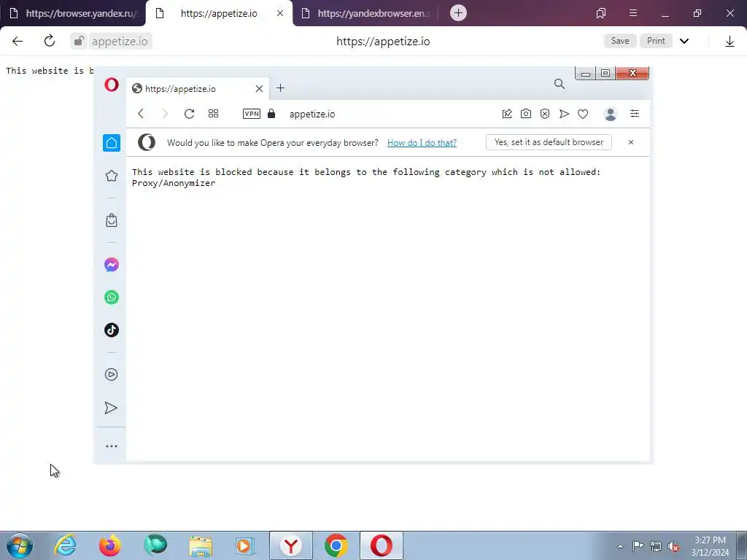Select appetize.io tab in Yandex browser

(x=218, y=13)
